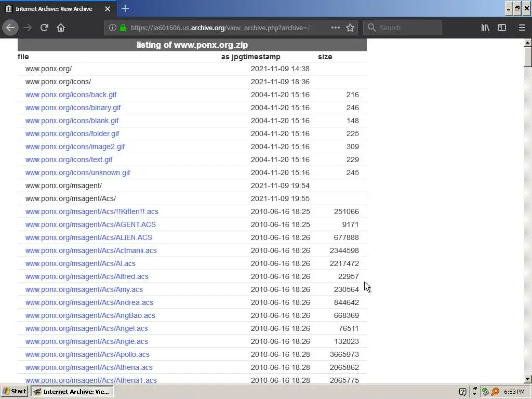Image resolution: width=532 pixels, height=399 pixels.
Task: Open the Alfred.acs file link
Action: pos(87,276)
